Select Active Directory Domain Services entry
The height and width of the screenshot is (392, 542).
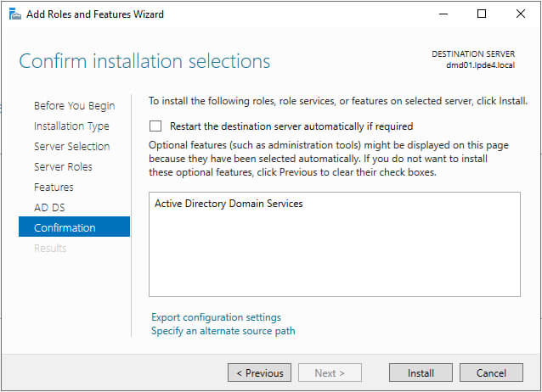(x=229, y=204)
